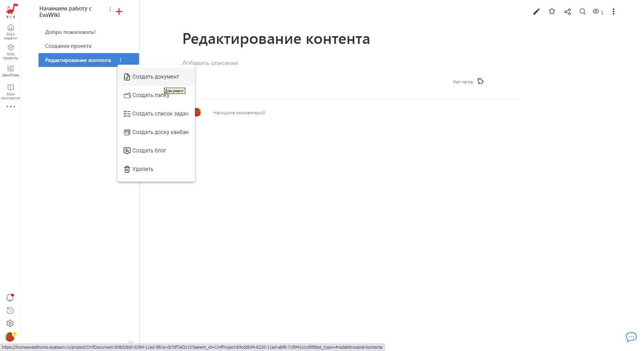Open project three-dot menu beside EvaWiki title

click(x=110, y=9)
